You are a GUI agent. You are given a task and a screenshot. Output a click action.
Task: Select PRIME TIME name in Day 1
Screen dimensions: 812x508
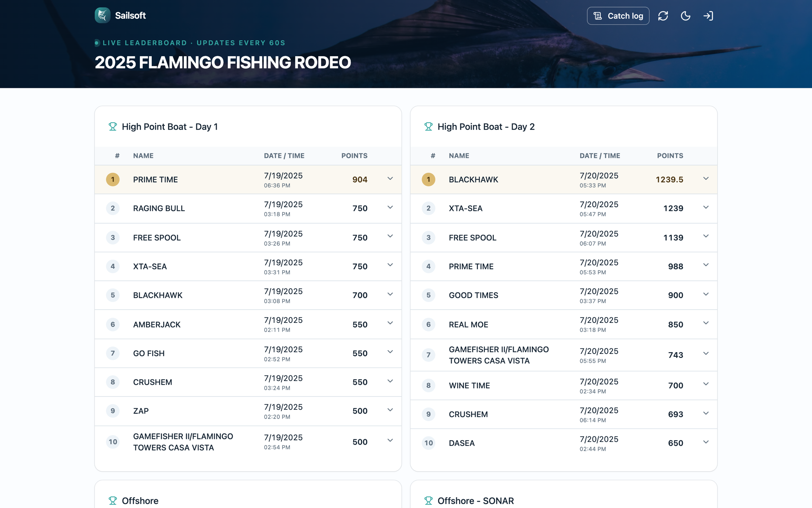point(155,180)
